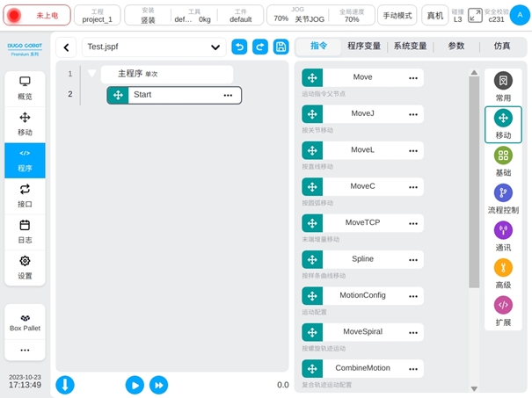The width and height of the screenshot is (532, 398).
Task: Open the 流程控制 flow control category
Action: (x=503, y=199)
